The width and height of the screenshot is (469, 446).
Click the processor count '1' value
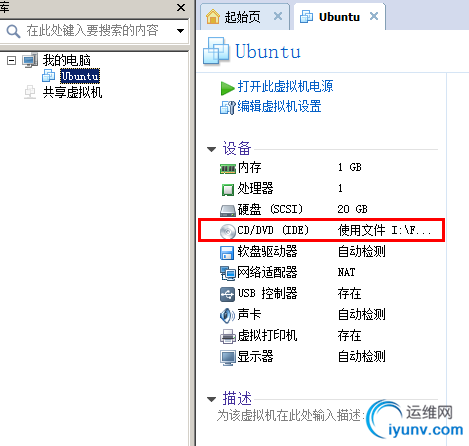coord(340,188)
